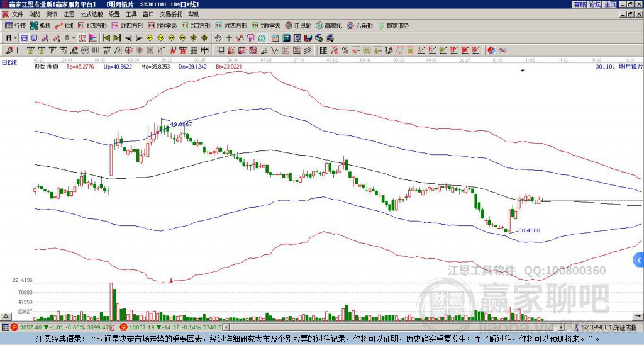644x345 pixels.
Task: Open the P数字表 number table
Action: [162, 25]
